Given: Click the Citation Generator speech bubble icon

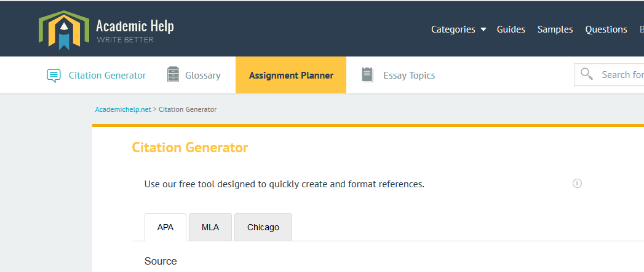Looking at the screenshot, I should click(x=54, y=76).
